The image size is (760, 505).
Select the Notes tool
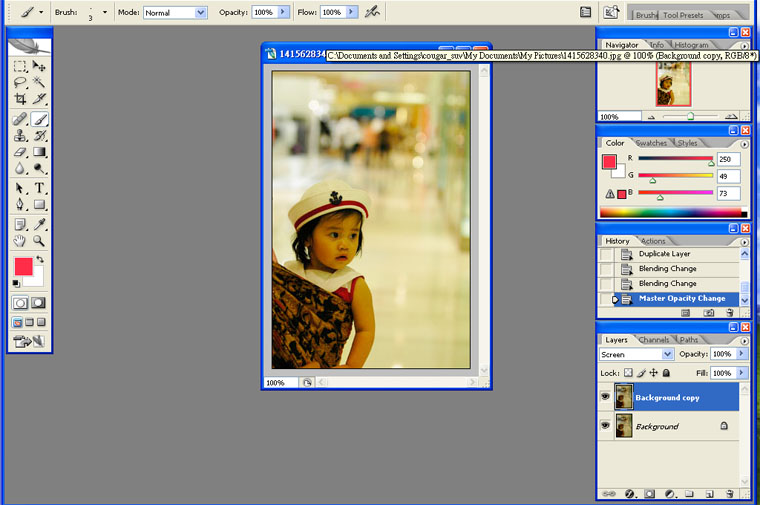20,224
